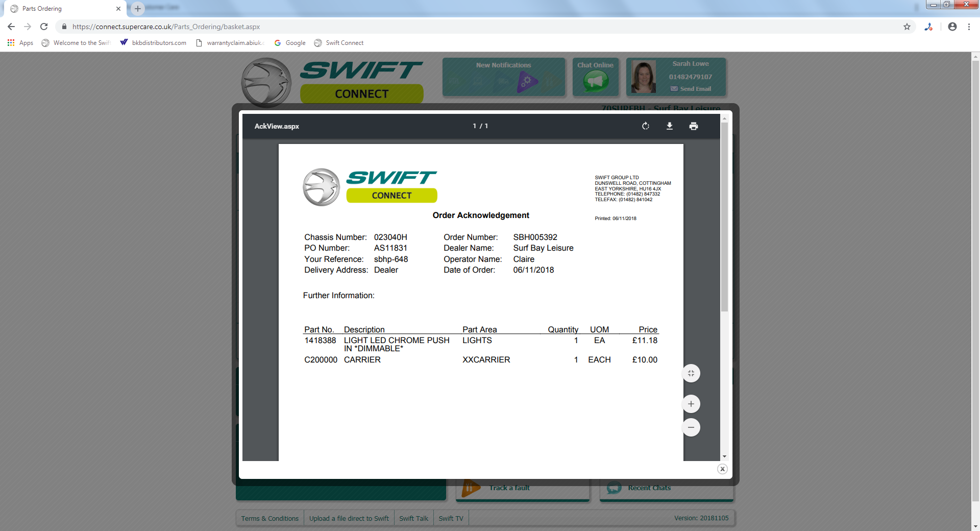Click the browser extension icon
Screen dimensions: 980x531
pyautogui.click(x=928, y=27)
